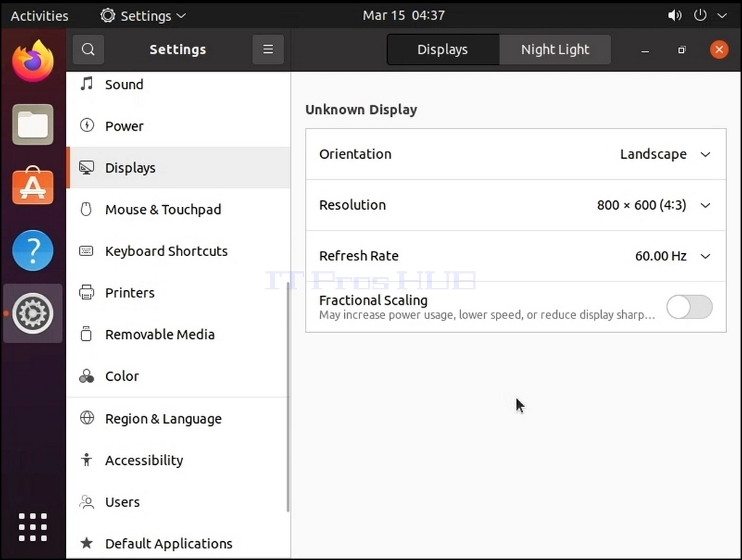Open the Resolution dropdown arrow
The image size is (742, 560).
(705, 205)
